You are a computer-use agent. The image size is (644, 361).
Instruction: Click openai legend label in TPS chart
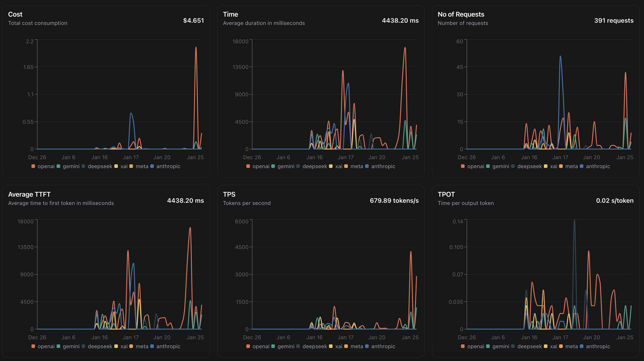(261, 346)
